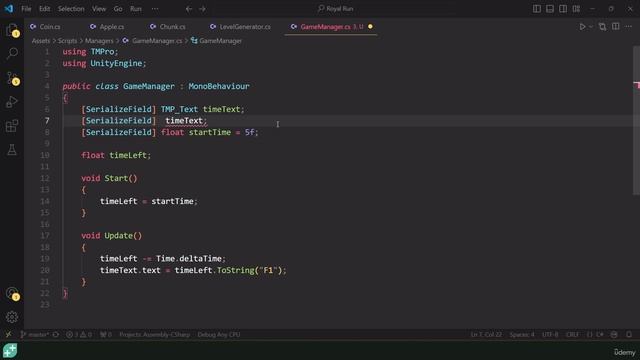Click the Copilot status icon
Screen dimensions: 640x360
(x=614, y=334)
